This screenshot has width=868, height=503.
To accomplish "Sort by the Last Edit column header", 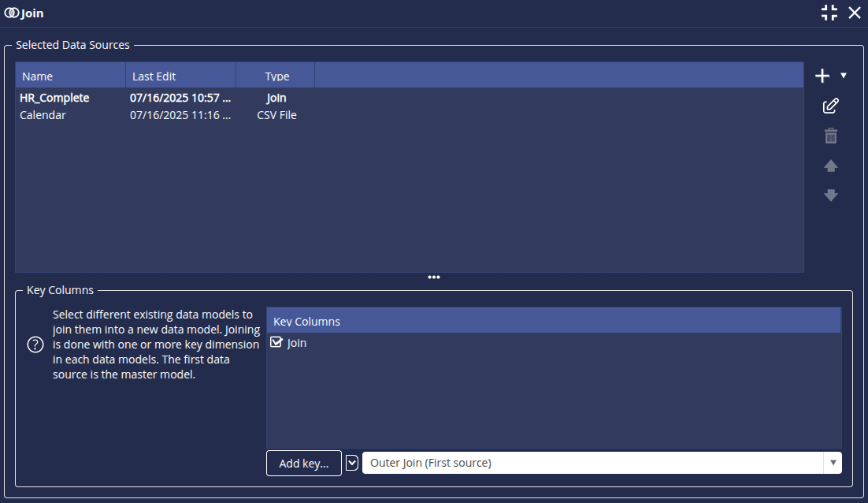I will [x=180, y=76].
